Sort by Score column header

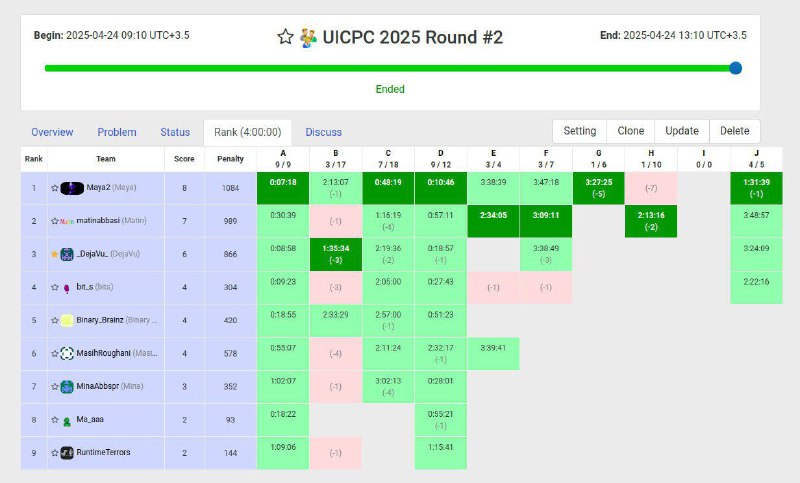tap(184, 159)
